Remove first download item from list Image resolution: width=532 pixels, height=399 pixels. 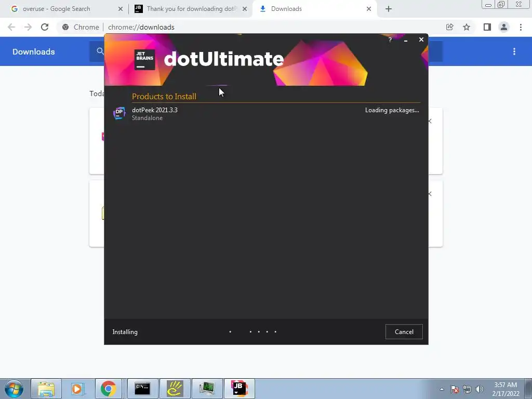[x=430, y=121]
